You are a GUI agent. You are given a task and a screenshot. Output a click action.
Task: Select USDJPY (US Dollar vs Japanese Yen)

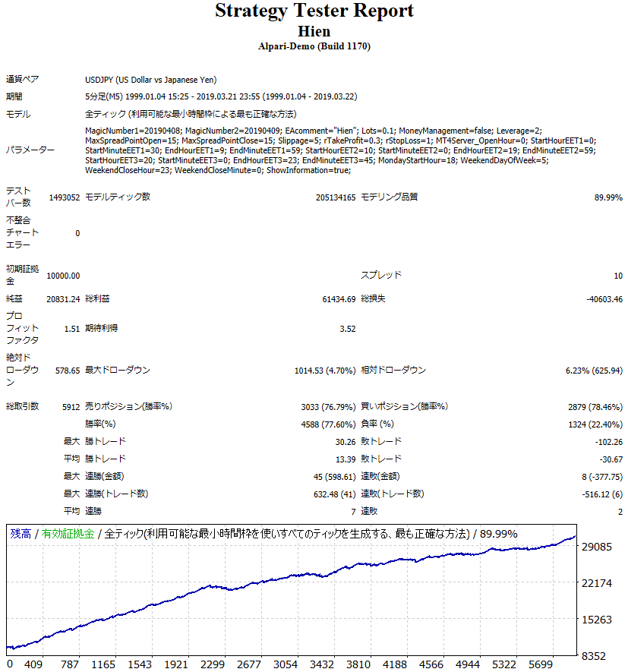[151, 80]
